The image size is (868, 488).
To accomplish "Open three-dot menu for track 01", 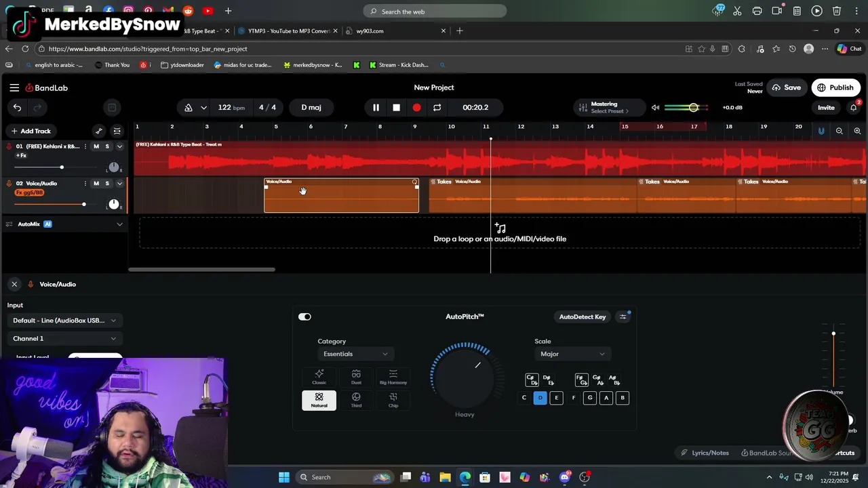I will [x=85, y=146].
